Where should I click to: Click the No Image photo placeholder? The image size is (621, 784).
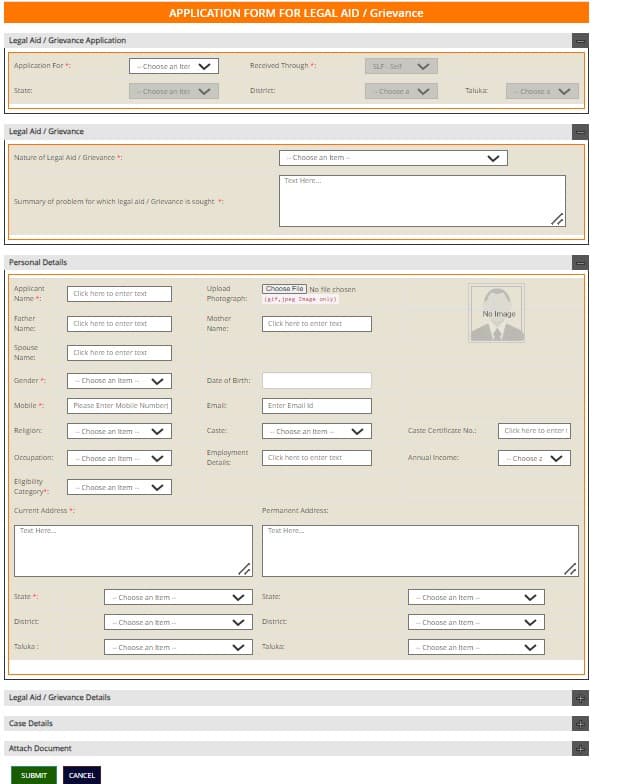coord(497,313)
